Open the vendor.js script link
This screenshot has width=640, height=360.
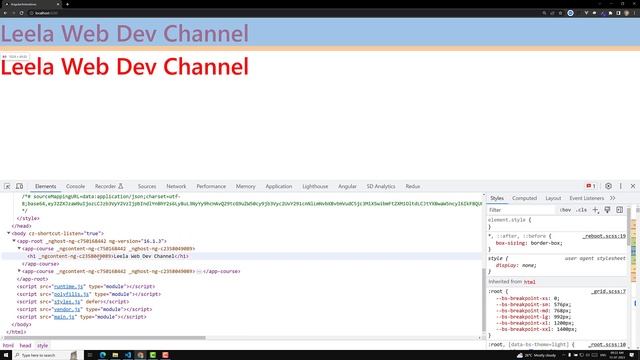67,309
